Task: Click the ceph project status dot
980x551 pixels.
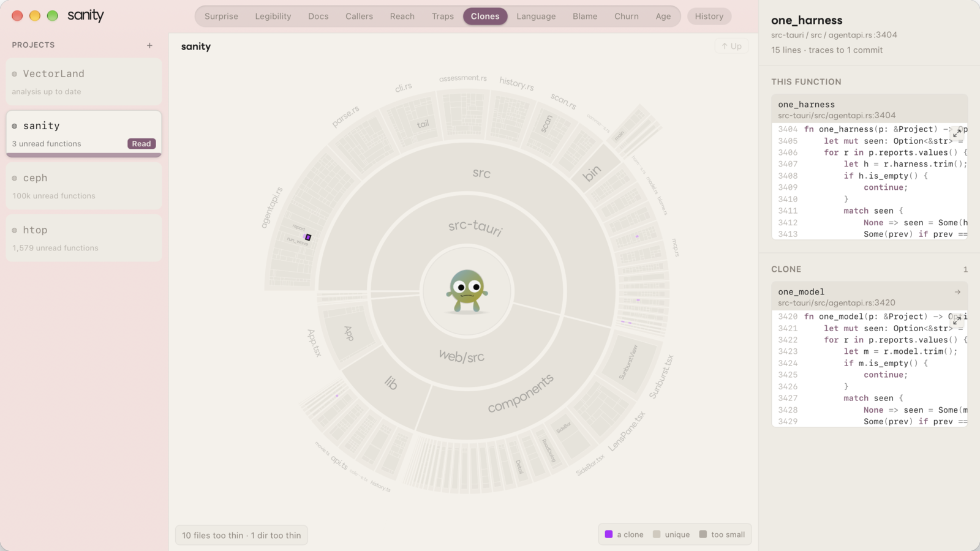Action: coord(15,178)
